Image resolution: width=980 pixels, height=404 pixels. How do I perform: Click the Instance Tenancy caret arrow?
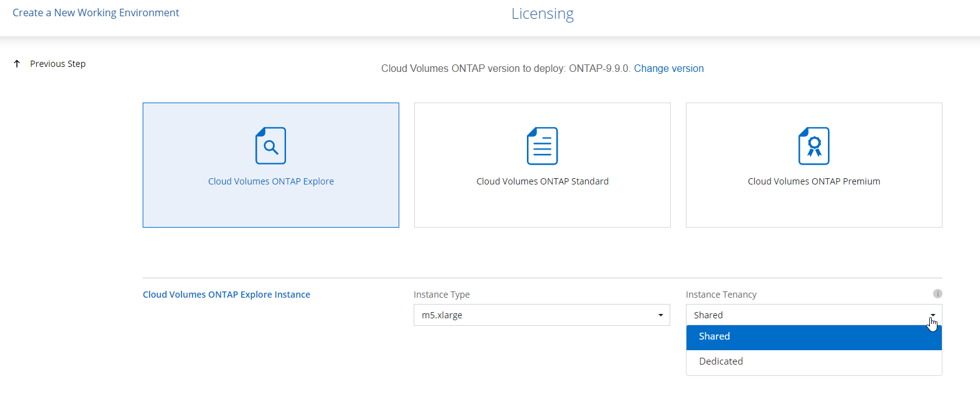pos(932,315)
